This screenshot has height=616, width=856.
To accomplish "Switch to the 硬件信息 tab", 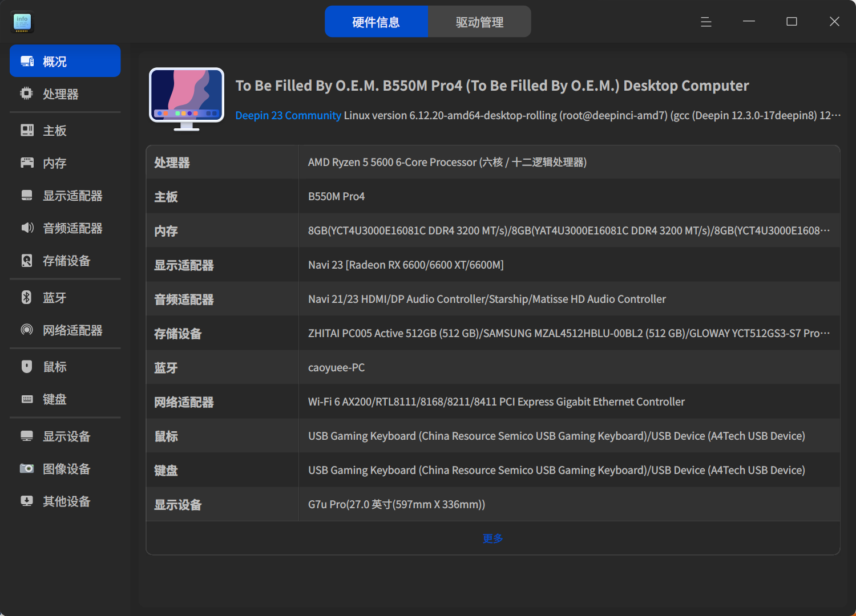I will pyautogui.click(x=376, y=22).
